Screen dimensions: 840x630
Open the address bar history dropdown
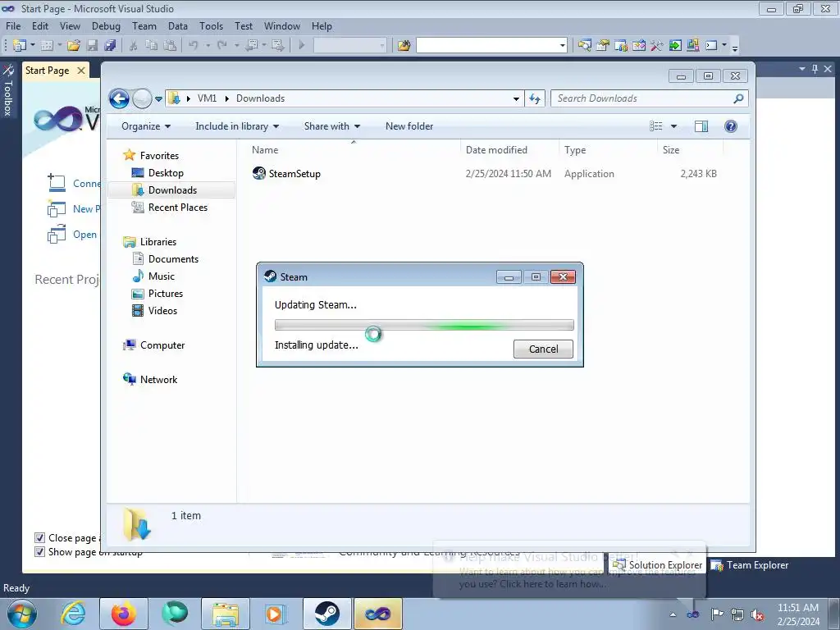516,98
